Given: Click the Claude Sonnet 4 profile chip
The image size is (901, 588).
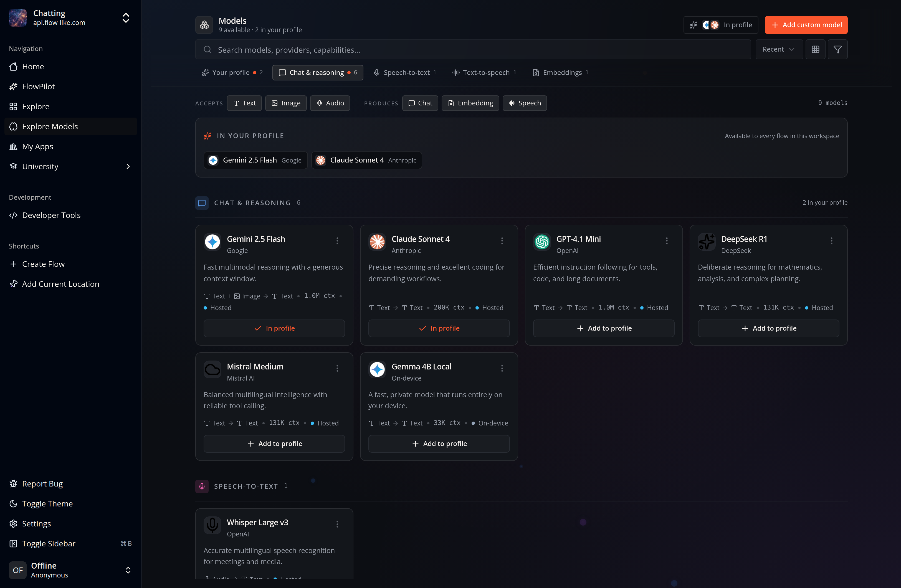Looking at the screenshot, I should [x=366, y=161].
